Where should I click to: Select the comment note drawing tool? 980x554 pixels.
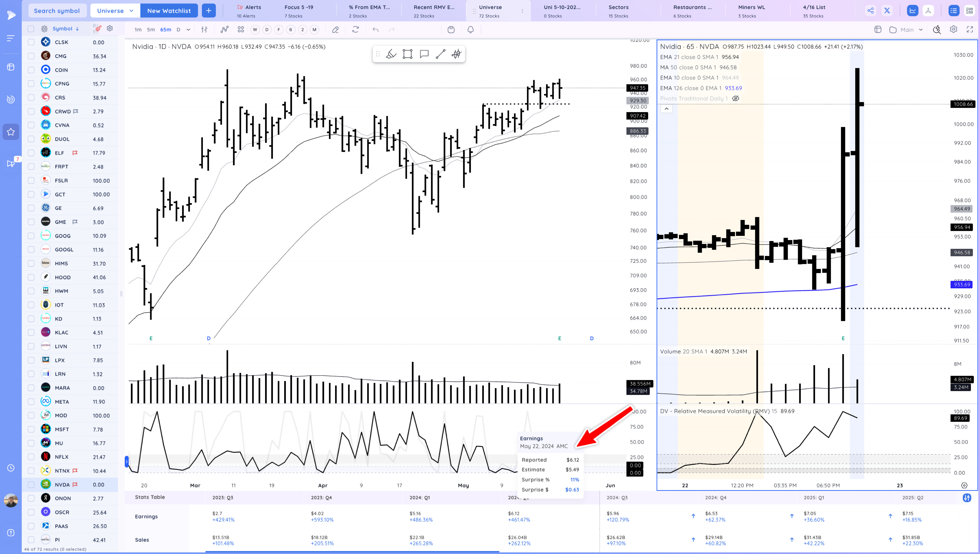(x=424, y=54)
